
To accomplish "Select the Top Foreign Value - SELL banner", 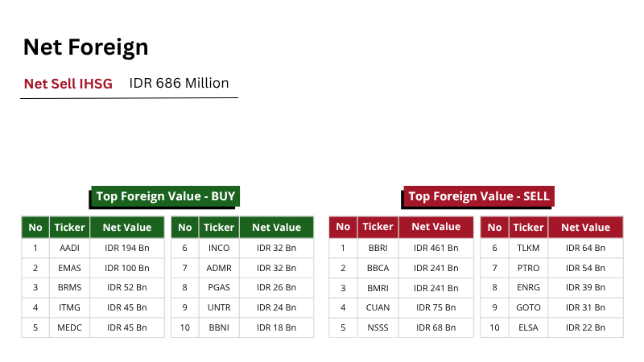I will [479, 196].
